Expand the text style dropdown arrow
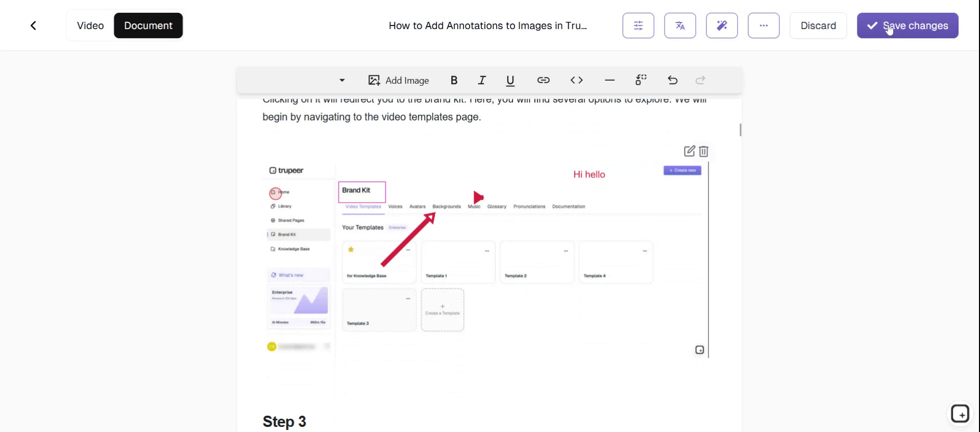 point(342,80)
